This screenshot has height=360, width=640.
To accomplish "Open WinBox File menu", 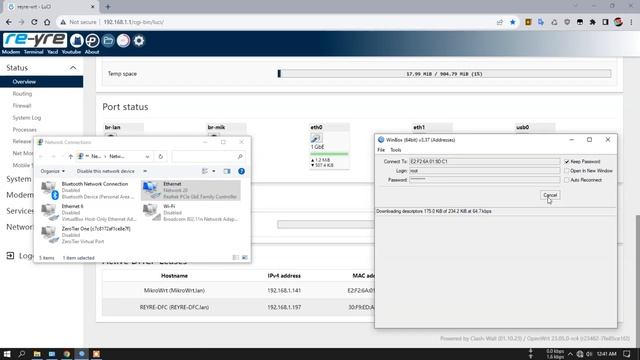I will click(381, 150).
